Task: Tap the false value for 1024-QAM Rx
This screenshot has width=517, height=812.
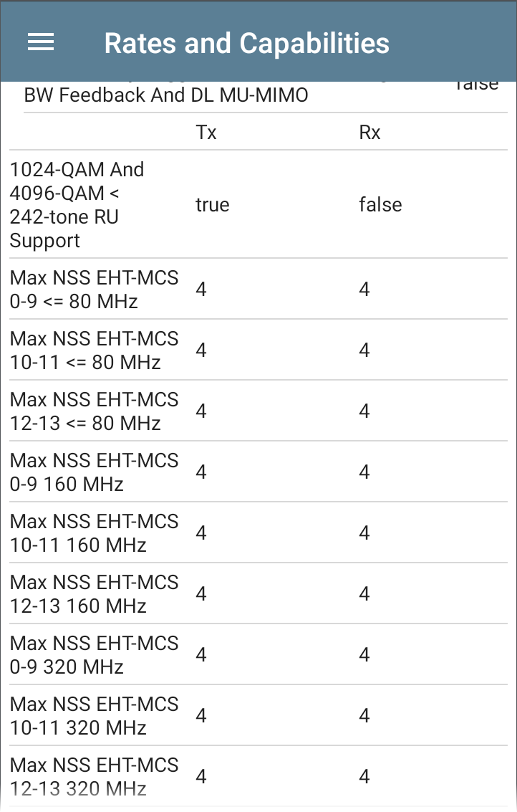Action: click(380, 205)
